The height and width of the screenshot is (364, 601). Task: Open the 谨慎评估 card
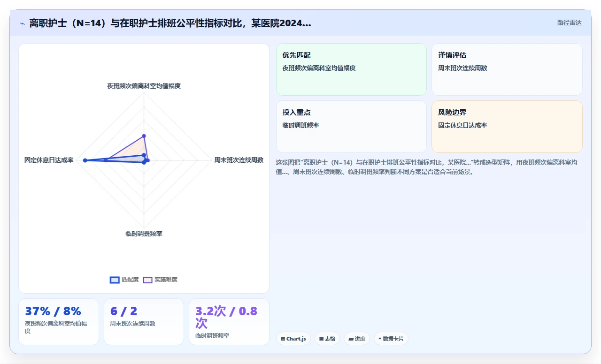tap(507, 69)
